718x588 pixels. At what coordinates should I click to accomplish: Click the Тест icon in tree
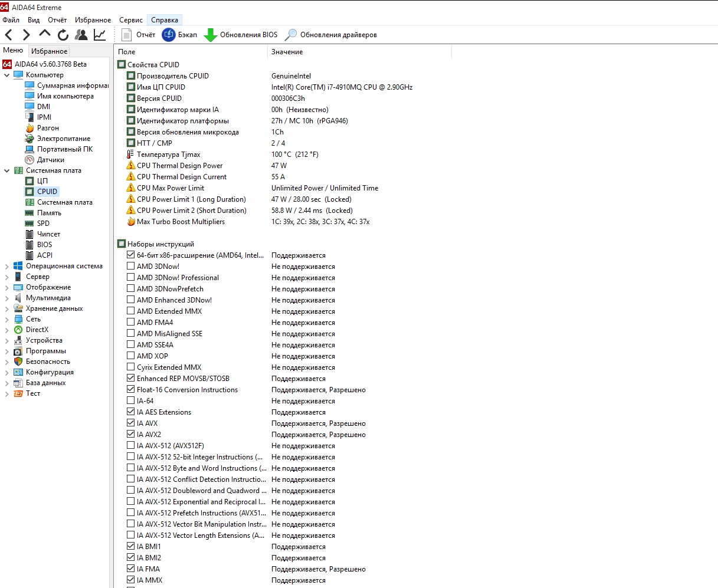tap(18, 393)
